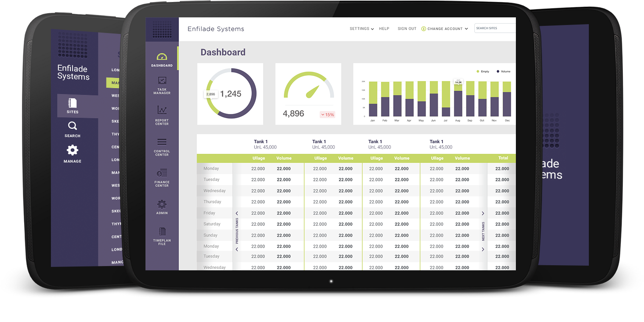Click the upper Previous Tanks chevron arrow

[237, 214]
